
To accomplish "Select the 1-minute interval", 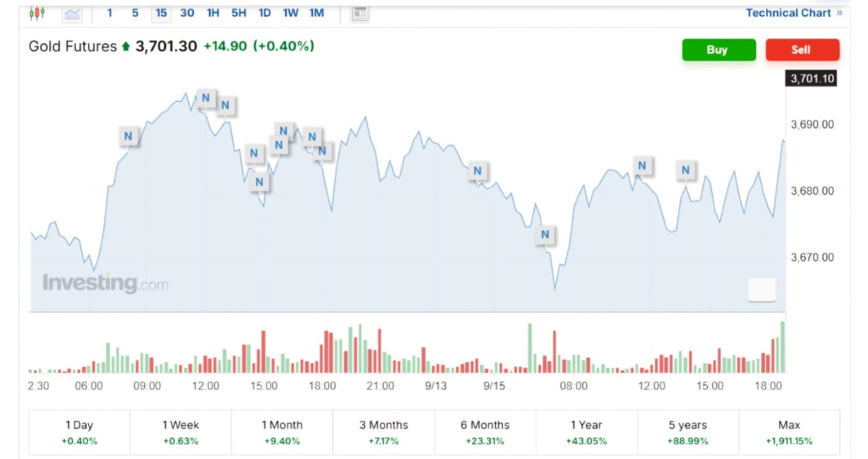I will tap(109, 13).
